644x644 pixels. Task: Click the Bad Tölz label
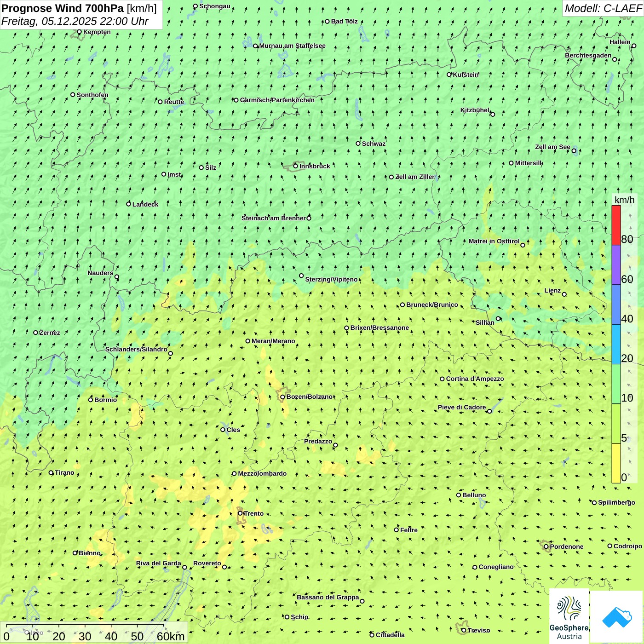[344, 21]
